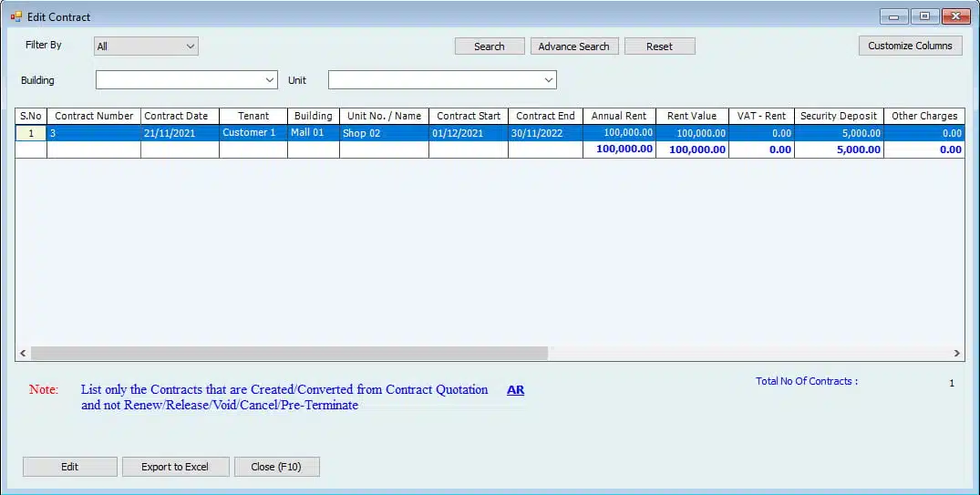Click the Reset button
The image size is (980, 495).
[659, 46]
